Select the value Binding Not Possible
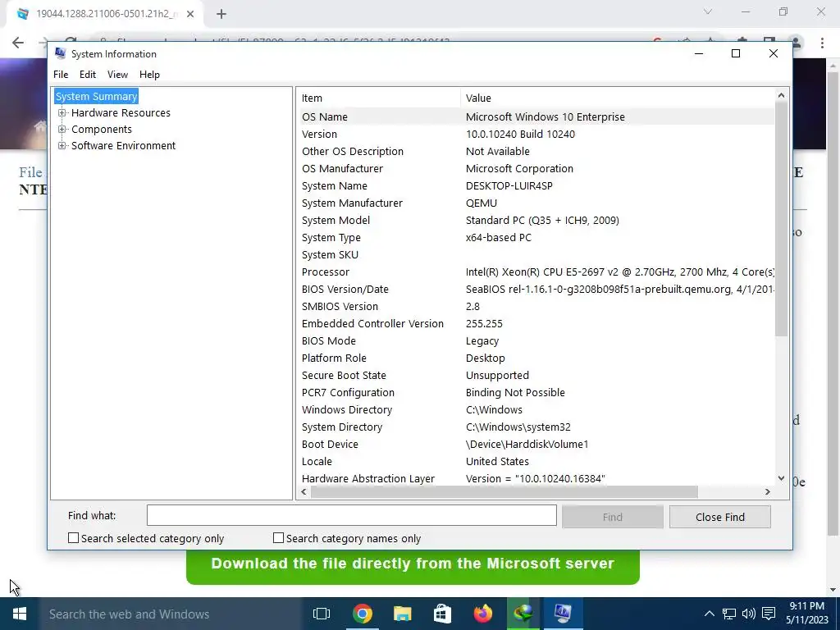Viewport: 840px width, 630px height. click(x=515, y=393)
